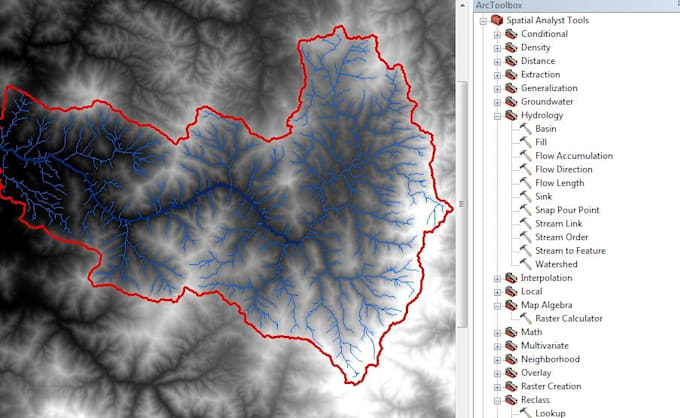This screenshot has height=418, width=680.
Task: Collapse the Spatial Analyst Tools toolbox
Action: pos(483,21)
